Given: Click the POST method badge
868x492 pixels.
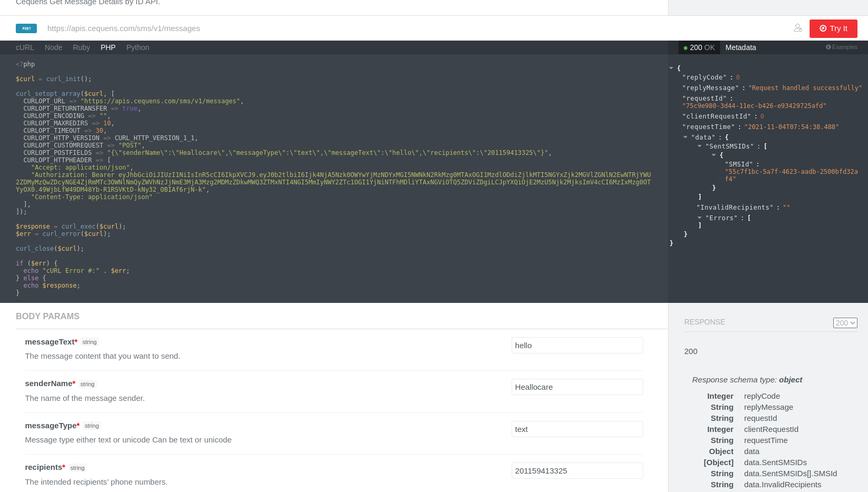Looking at the screenshot, I should [x=26, y=28].
